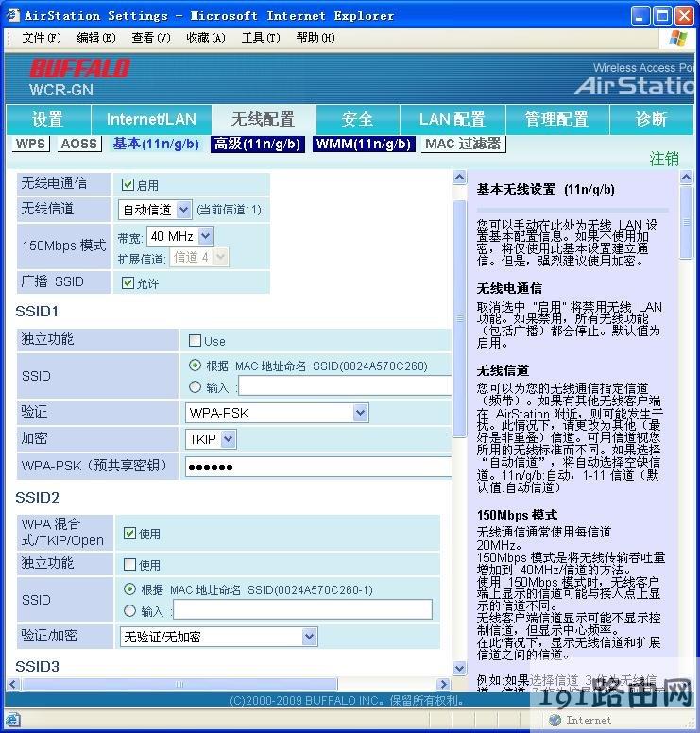
Task: Click the BUFFALO logo
Action: (80, 68)
